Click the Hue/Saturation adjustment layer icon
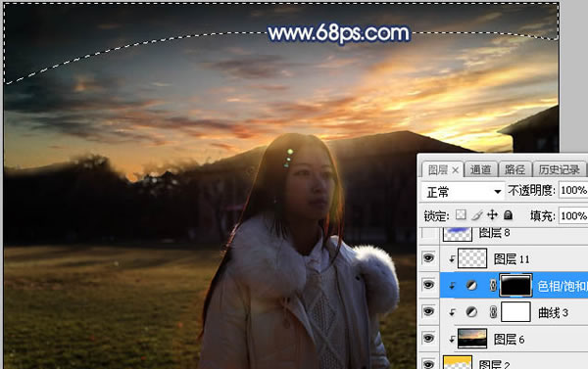The height and width of the screenshot is (369, 588). pyautogui.click(x=471, y=286)
